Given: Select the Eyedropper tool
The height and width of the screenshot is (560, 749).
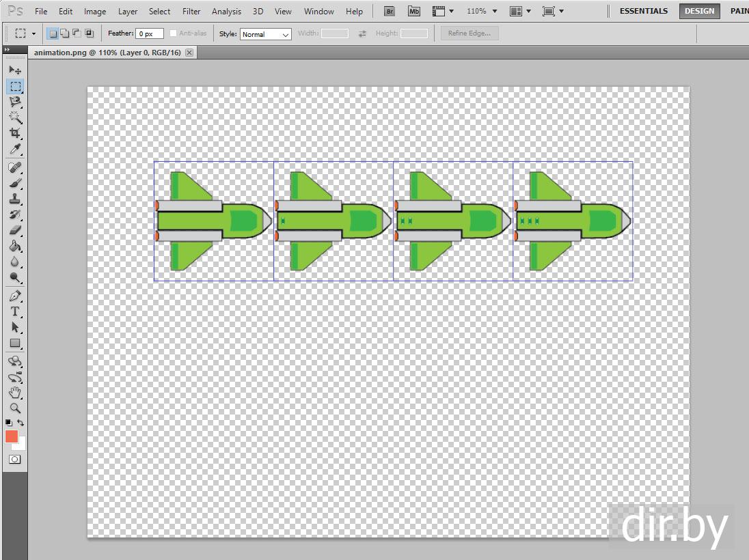Looking at the screenshot, I should point(15,150).
